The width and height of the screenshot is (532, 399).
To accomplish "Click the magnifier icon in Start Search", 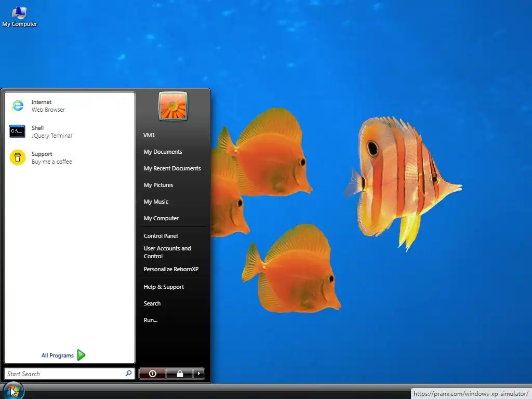I will click(129, 373).
